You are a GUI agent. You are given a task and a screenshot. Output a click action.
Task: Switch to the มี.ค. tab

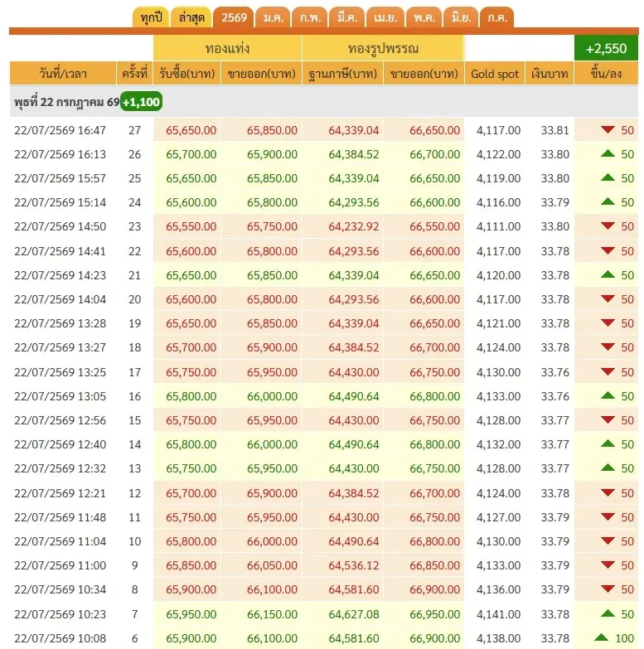point(346,17)
